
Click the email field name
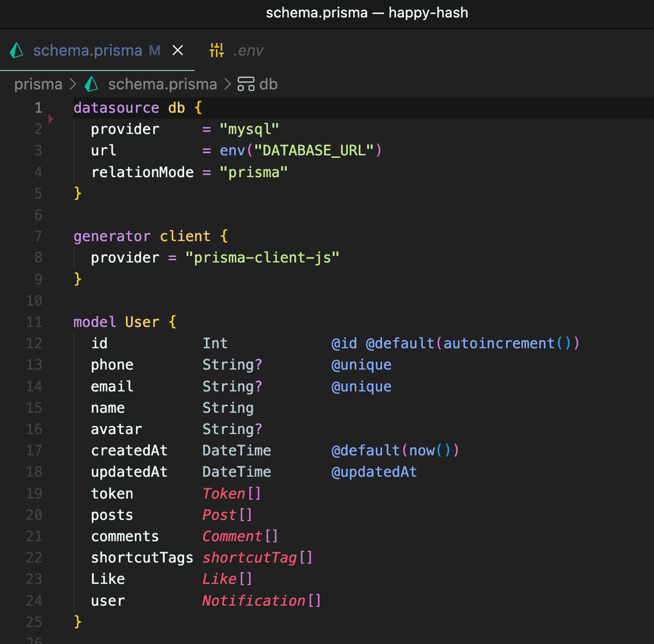pos(112,386)
